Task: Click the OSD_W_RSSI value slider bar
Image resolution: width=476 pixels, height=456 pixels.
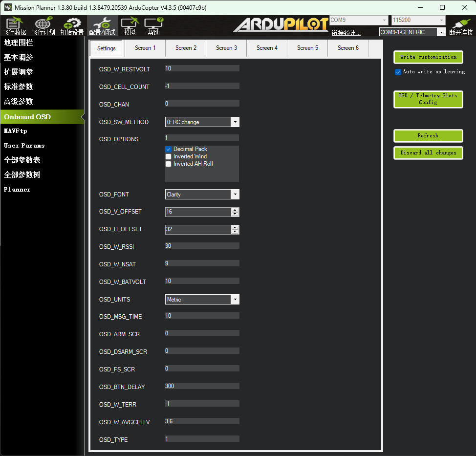Action: click(x=202, y=246)
